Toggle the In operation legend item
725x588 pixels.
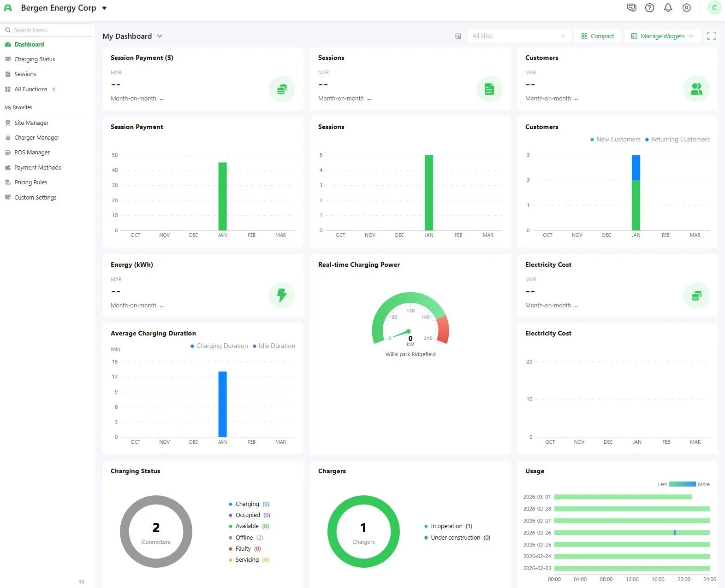(x=448, y=526)
